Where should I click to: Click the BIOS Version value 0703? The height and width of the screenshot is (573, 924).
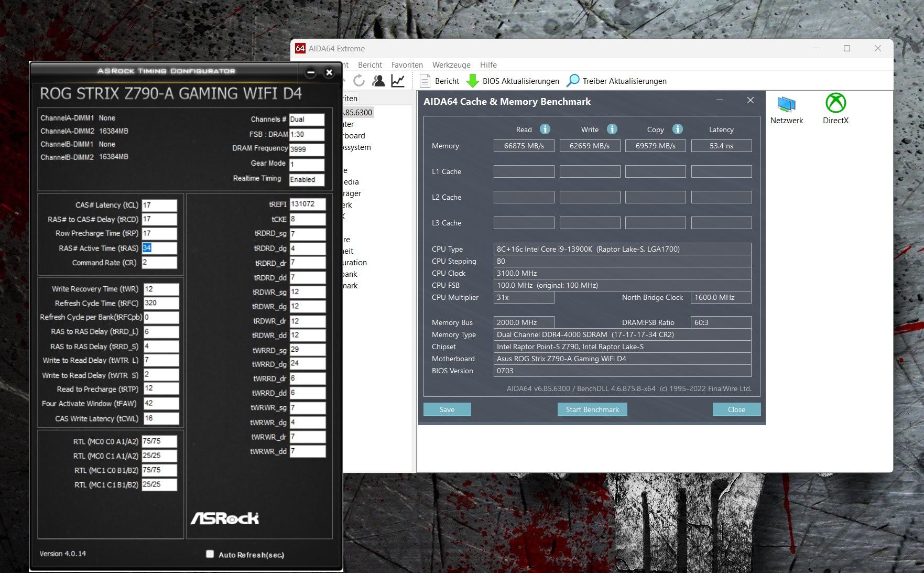pyautogui.click(x=622, y=371)
